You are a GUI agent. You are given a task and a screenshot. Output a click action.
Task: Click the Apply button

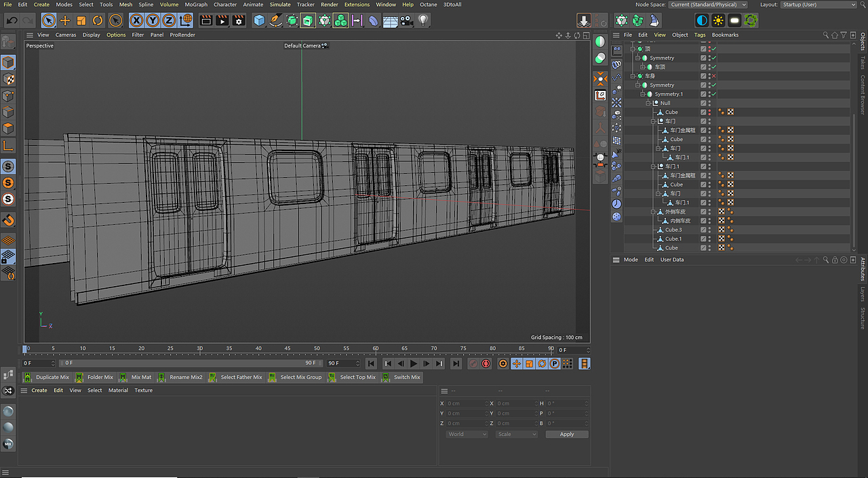[x=566, y=434]
